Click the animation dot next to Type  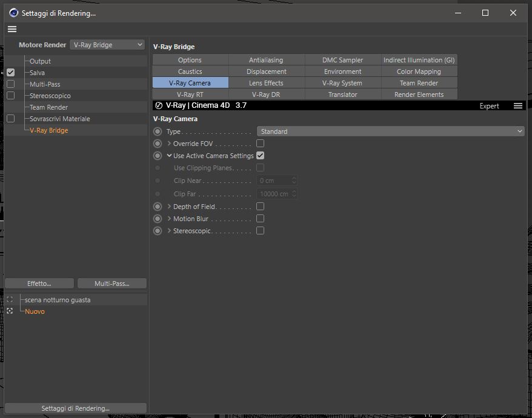click(158, 131)
